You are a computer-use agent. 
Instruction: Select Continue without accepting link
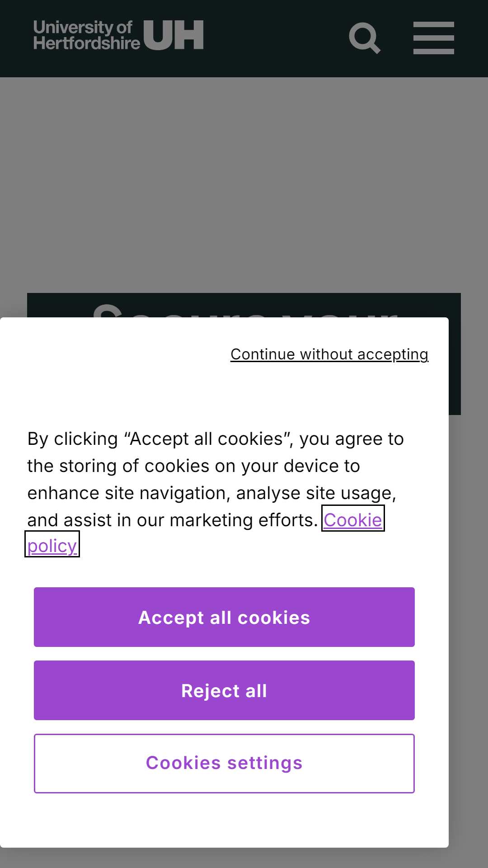[x=329, y=354]
